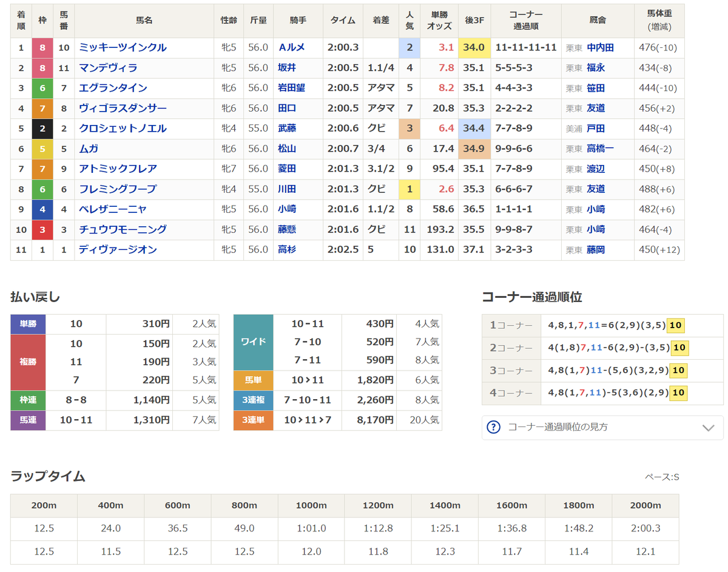
Task: Select the blue 34.4 last-3F cell
Action: pos(474,129)
